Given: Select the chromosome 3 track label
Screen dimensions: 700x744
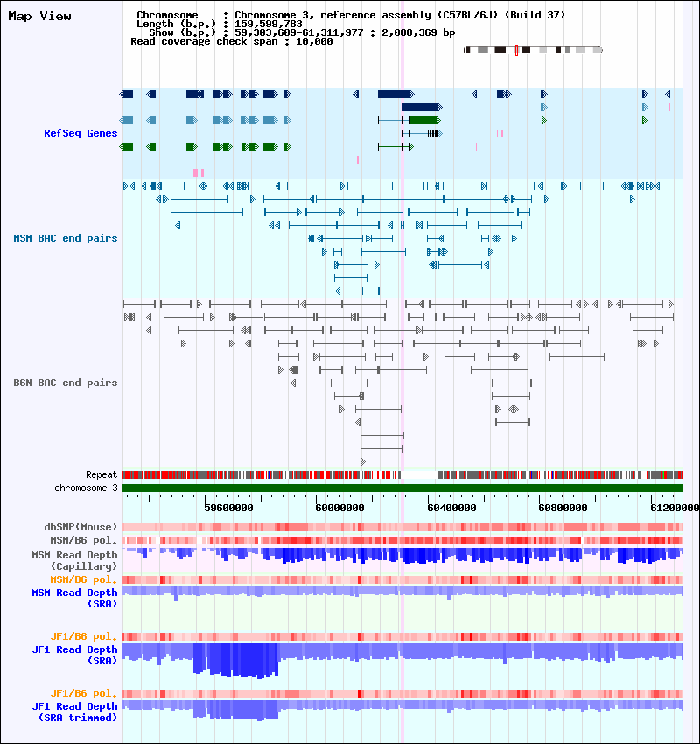Looking at the screenshot, I should pos(86,488).
